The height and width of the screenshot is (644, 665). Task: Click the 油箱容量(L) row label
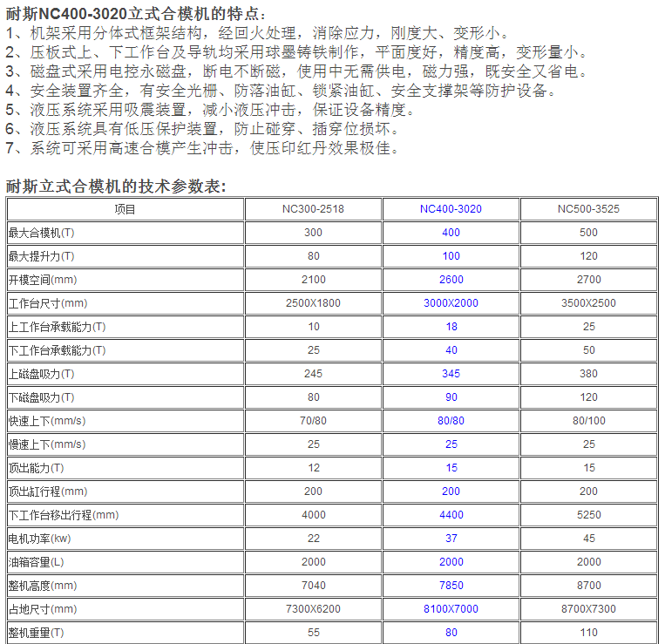(x=37, y=562)
